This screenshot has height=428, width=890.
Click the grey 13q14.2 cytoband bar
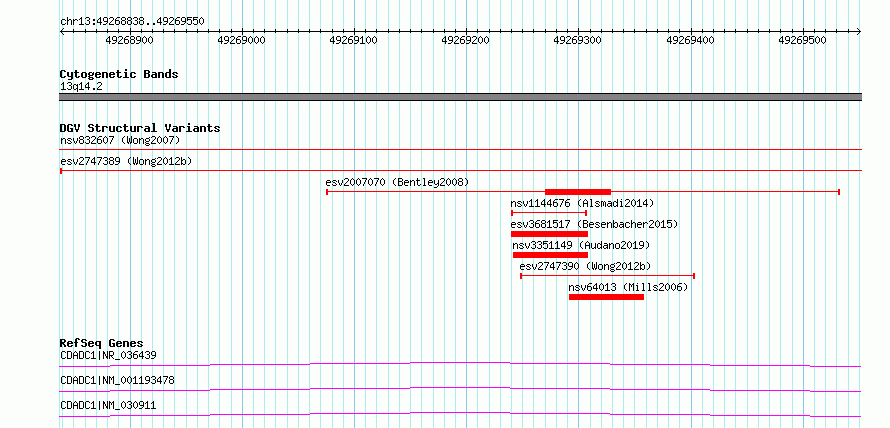[x=460, y=97]
